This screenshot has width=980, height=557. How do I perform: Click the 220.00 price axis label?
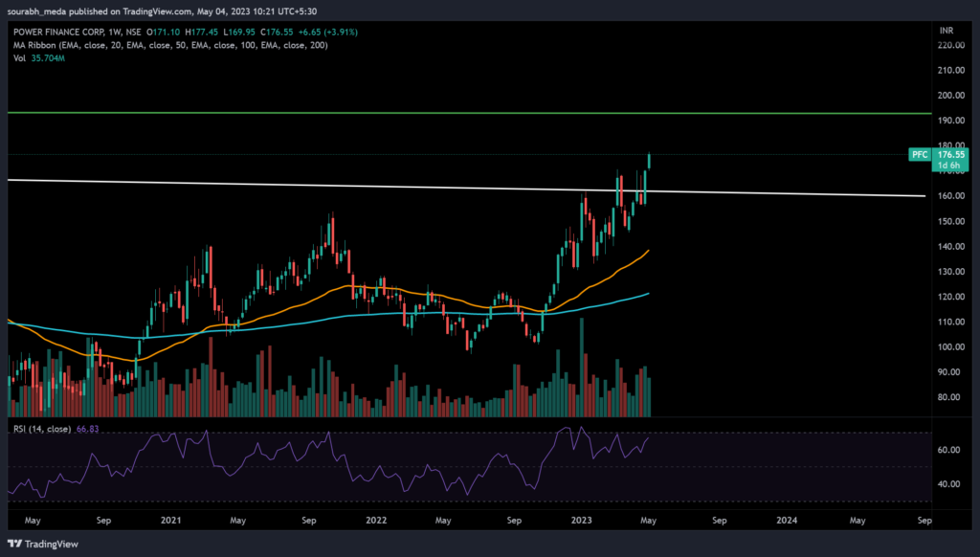point(951,45)
